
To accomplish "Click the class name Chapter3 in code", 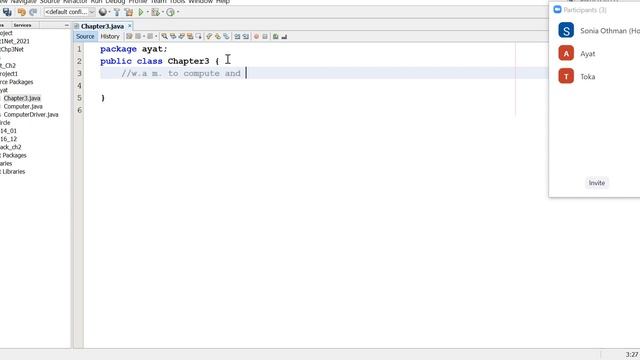I will (x=188, y=61).
